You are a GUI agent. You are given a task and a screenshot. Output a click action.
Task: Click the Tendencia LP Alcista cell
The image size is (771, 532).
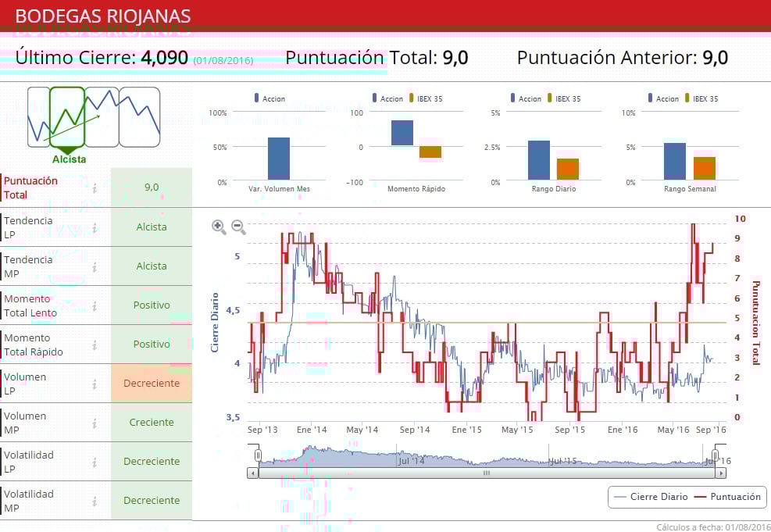point(152,227)
